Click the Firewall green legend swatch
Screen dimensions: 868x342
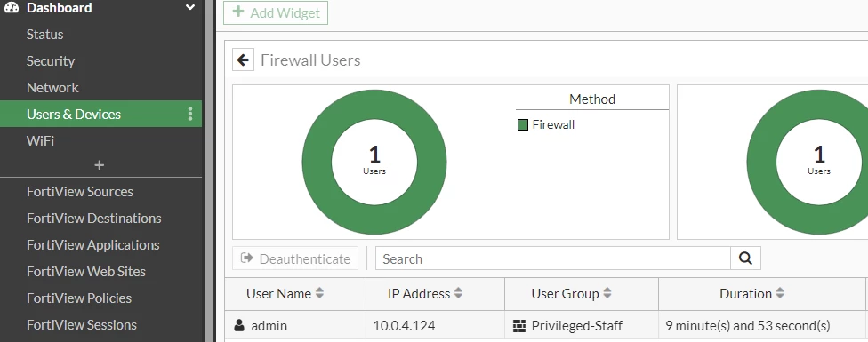(523, 125)
